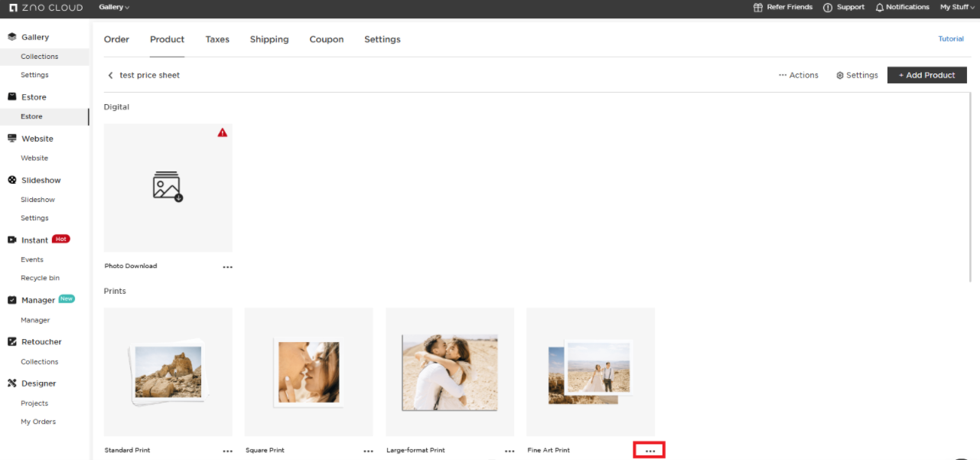980x460 pixels.
Task: Go to Recycle bin under Instant
Action: coord(40,278)
